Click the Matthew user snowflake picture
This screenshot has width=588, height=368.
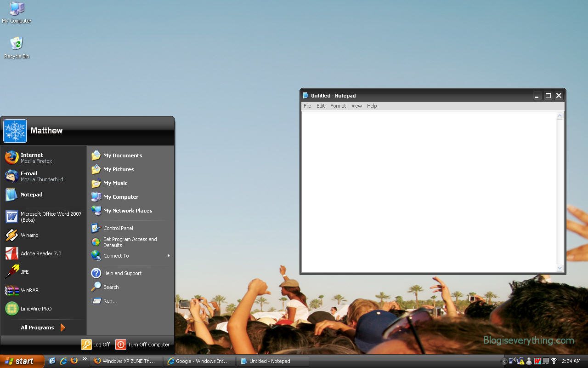point(15,131)
